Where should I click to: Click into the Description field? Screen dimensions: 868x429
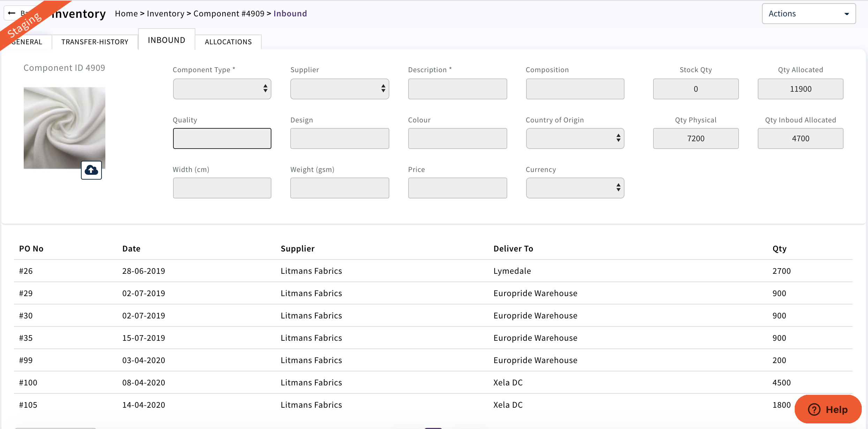pos(457,89)
